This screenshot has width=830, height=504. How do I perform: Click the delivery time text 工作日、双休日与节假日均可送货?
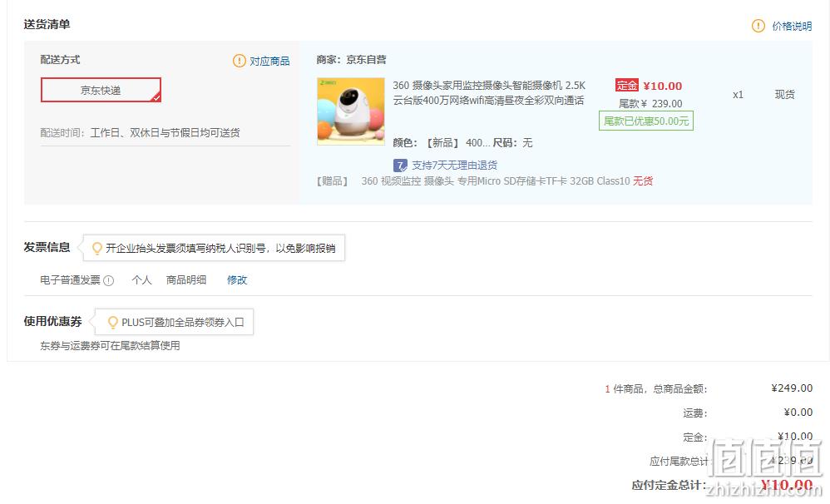pos(165,133)
